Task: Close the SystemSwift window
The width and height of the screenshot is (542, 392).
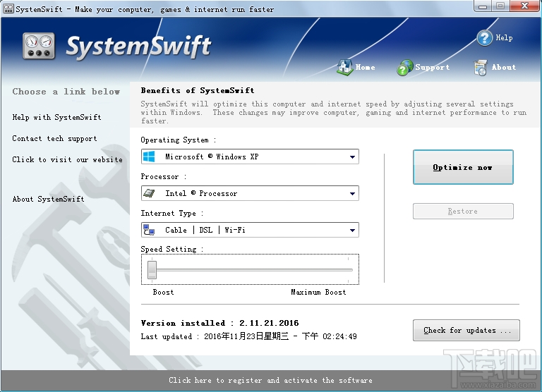Action: coord(525,6)
